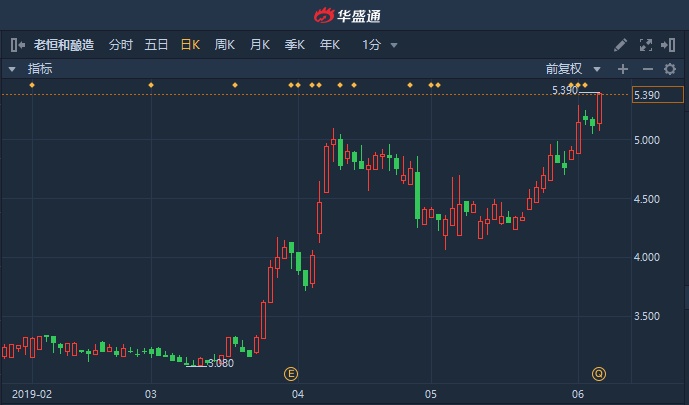Select the 五日 five-day tab
Image resolution: width=689 pixels, height=405 pixels.
tap(156, 45)
